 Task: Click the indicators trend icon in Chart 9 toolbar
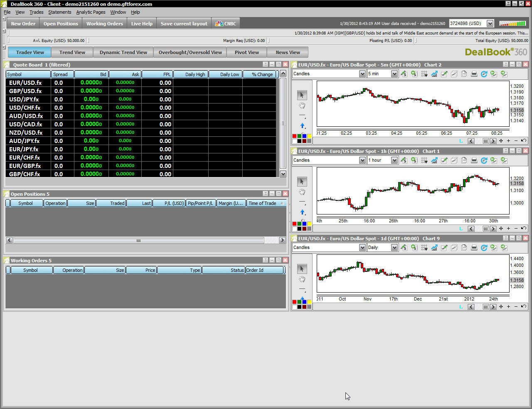[434, 248]
